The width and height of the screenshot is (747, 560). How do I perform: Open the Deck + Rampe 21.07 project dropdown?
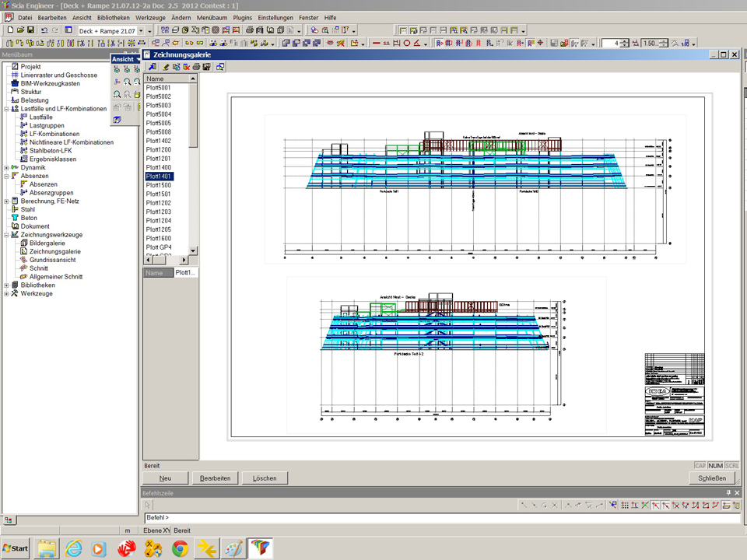click(140, 30)
